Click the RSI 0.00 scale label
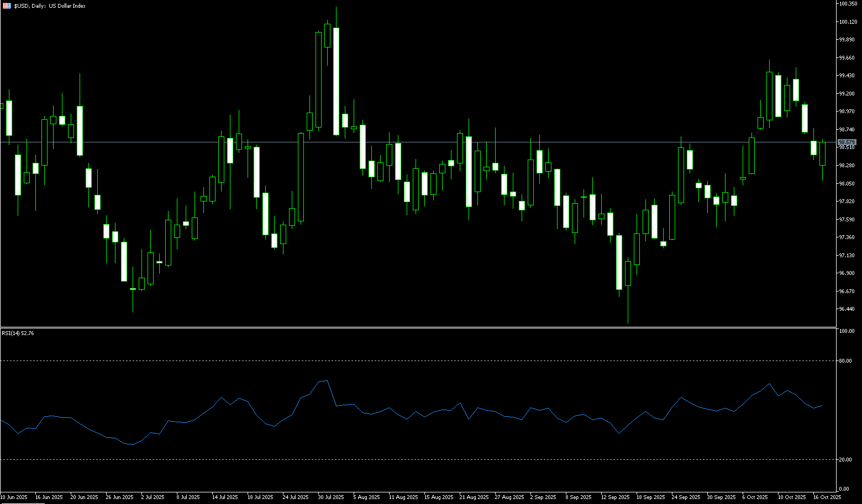 click(844, 489)
